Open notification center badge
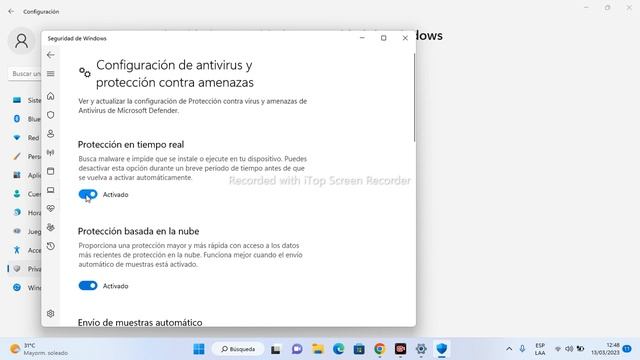Viewport: 640px width, 360px height. pos(627,349)
